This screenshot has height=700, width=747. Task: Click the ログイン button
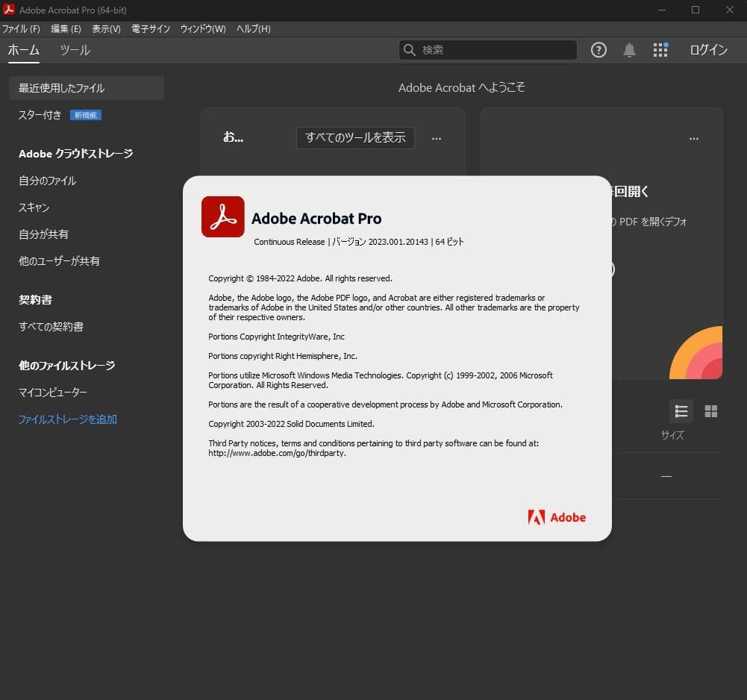708,50
